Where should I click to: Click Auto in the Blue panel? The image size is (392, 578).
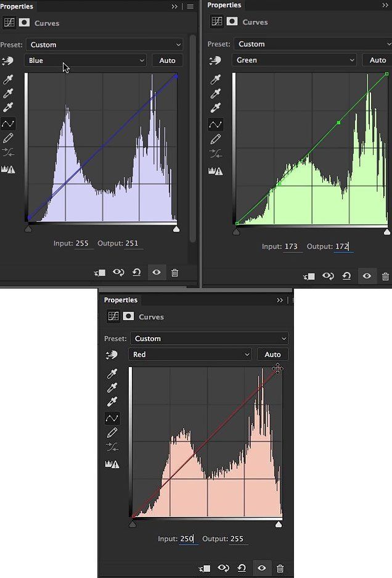(x=167, y=60)
